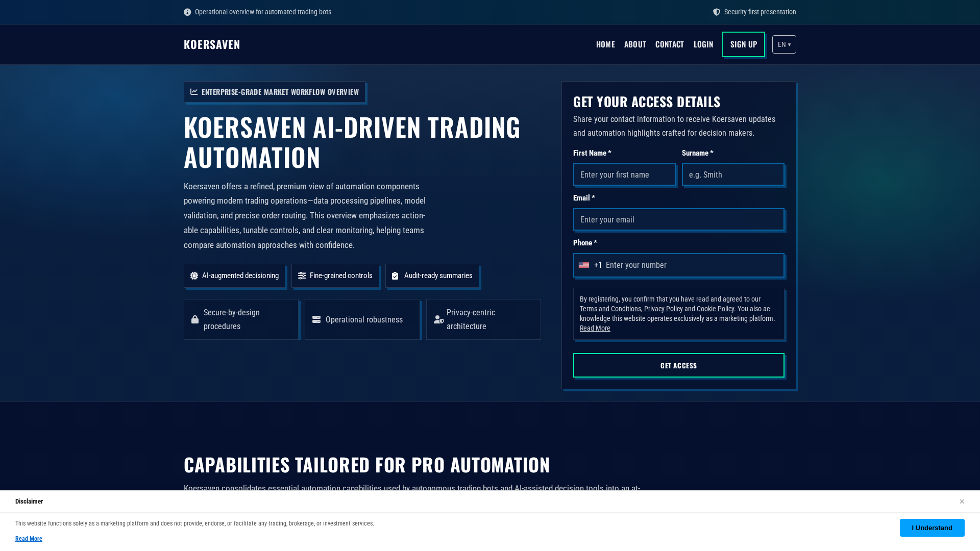Click the user-shield icon for Privacy-centric architecture
This screenshot has width=980, height=551.
click(439, 319)
